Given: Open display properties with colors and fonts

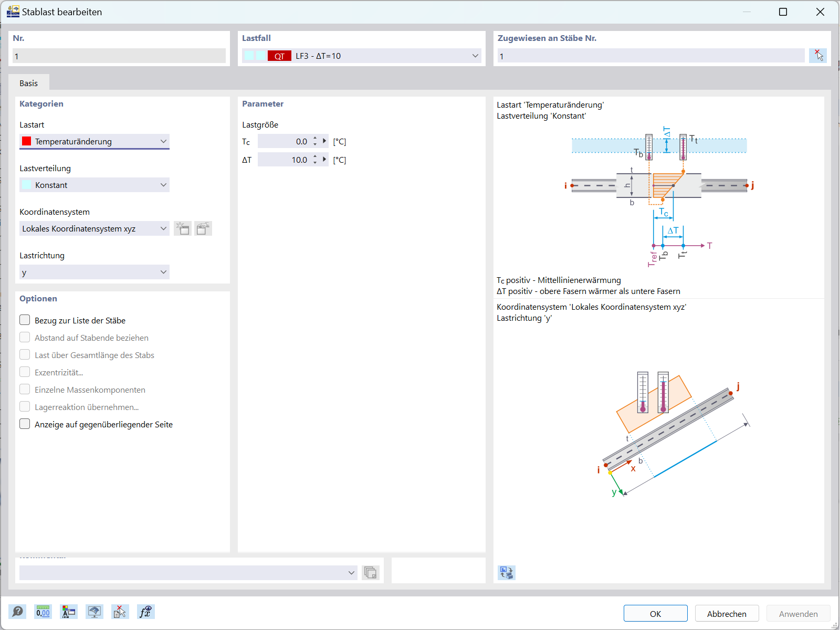Looking at the screenshot, I should click(68, 612).
